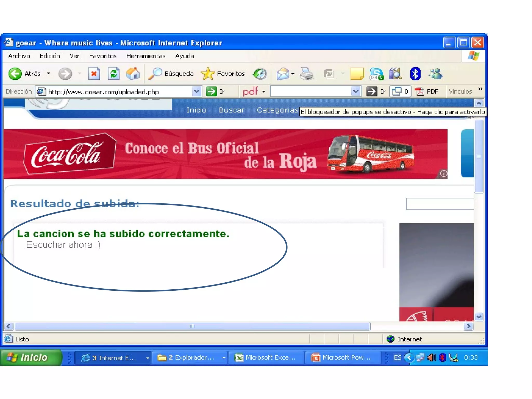The image size is (532, 399).
Task: Click the grey forward arrow button
Action: click(x=65, y=74)
